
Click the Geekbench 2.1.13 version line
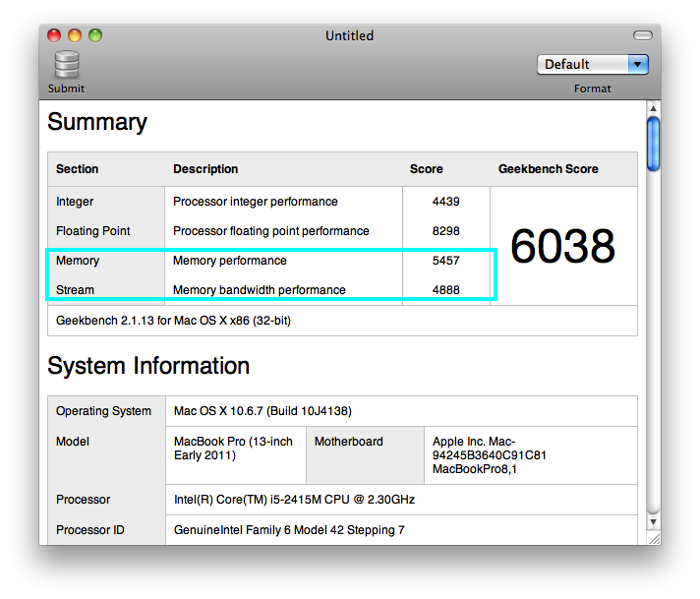[173, 321]
